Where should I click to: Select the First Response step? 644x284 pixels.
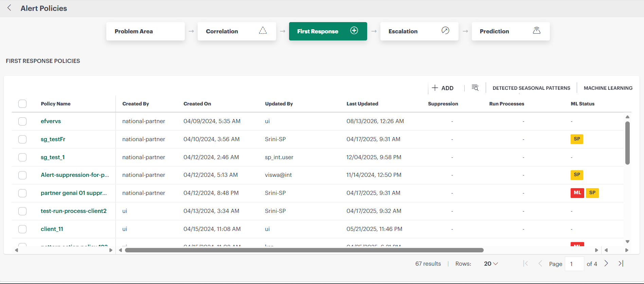[328, 31]
